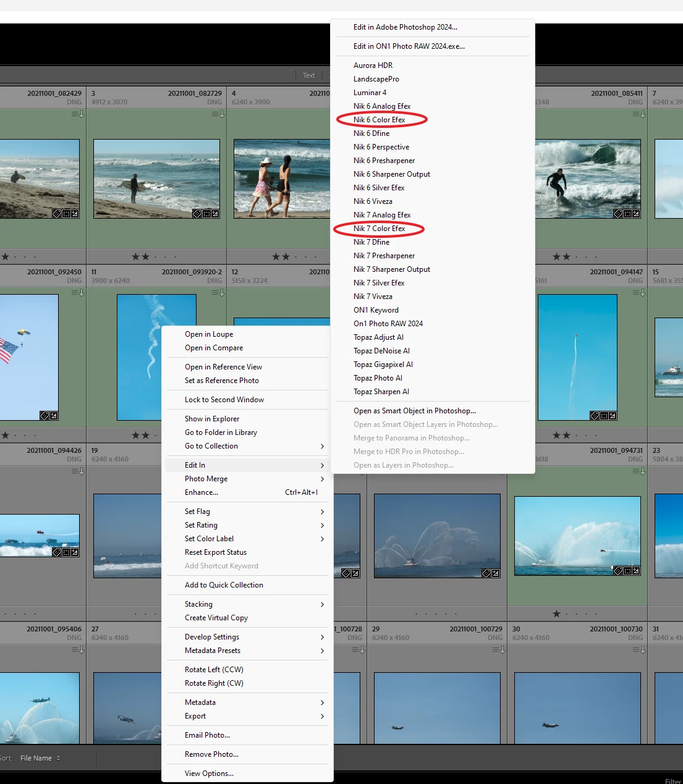Click crop badge on photo 20211001_094147
This screenshot has width=683, height=784.
(x=604, y=416)
